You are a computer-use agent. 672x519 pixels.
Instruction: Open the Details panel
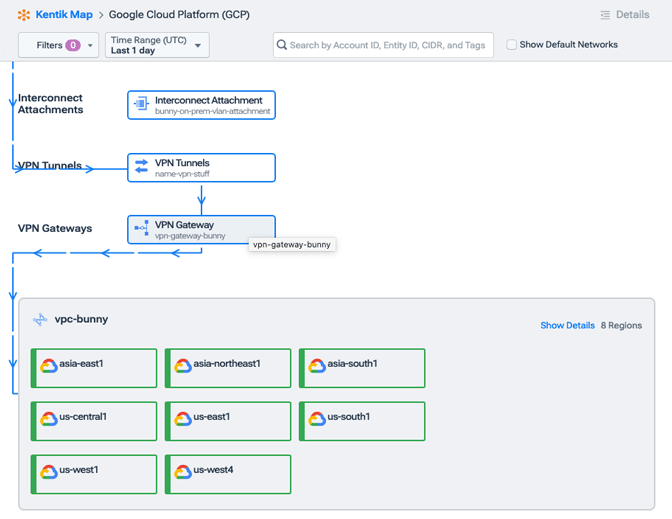(624, 15)
